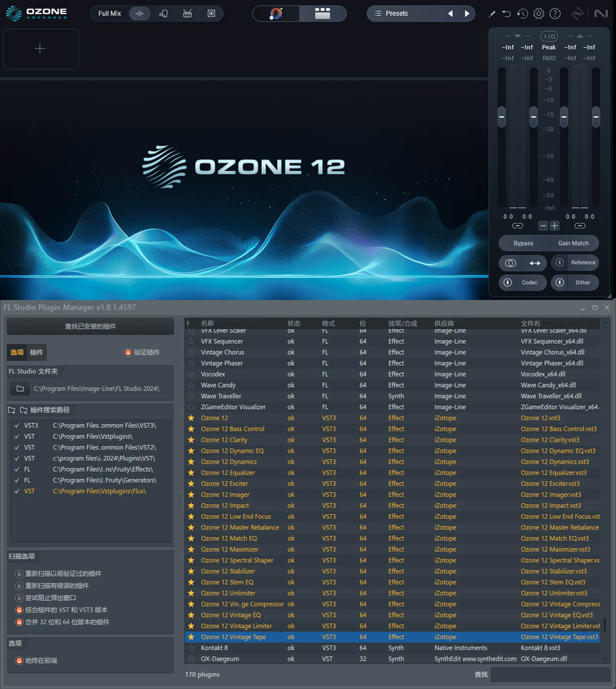616x689 pixels.
Task: Choose the drum icon in Ozone toolbar
Action: pos(187,14)
